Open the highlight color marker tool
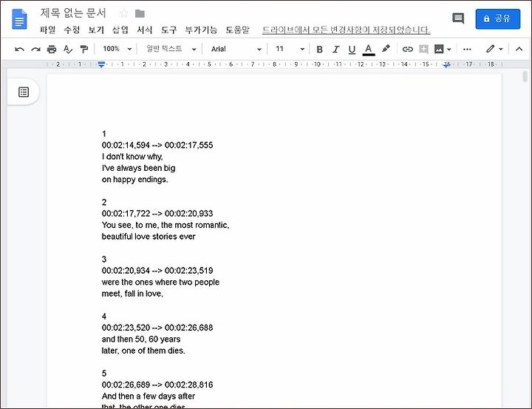 point(386,49)
